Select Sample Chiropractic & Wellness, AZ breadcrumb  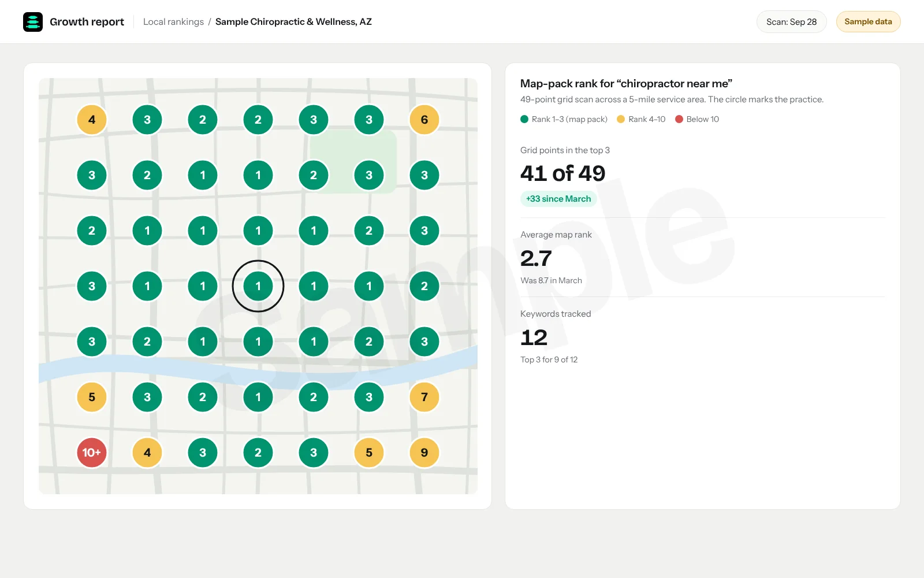click(293, 22)
